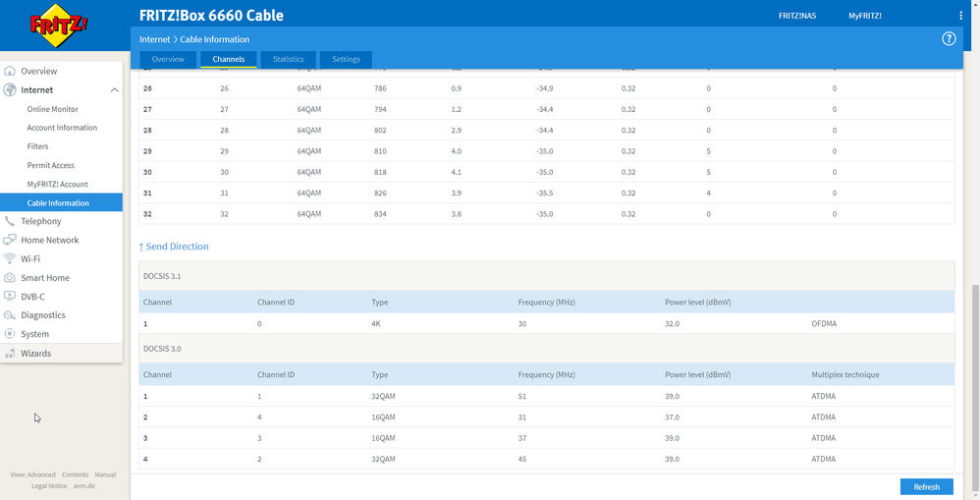The width and height of the screenshot is (980, 500).
Task: Open FRITZ!NAS from the header
Action: (797, 16)
